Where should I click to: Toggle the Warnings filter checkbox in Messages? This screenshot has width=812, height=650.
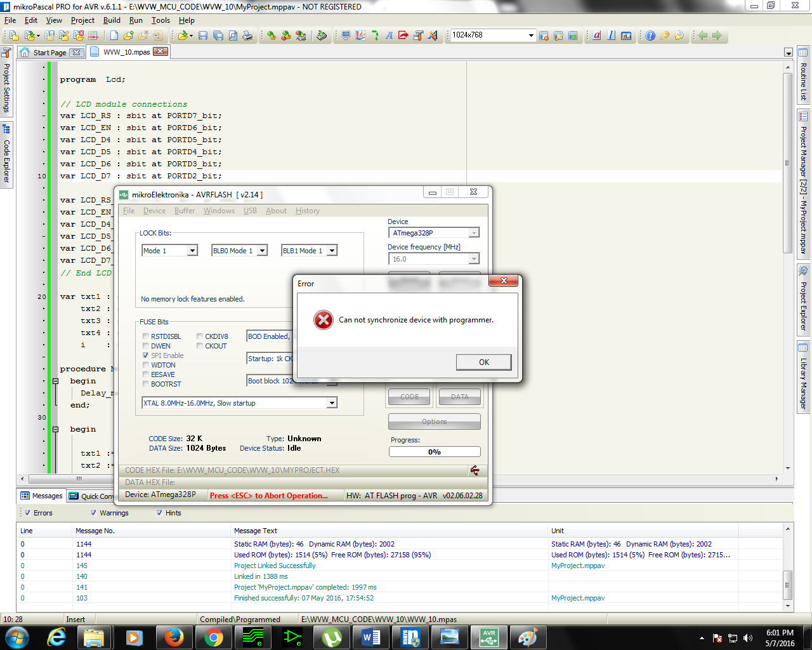point(94,513)
